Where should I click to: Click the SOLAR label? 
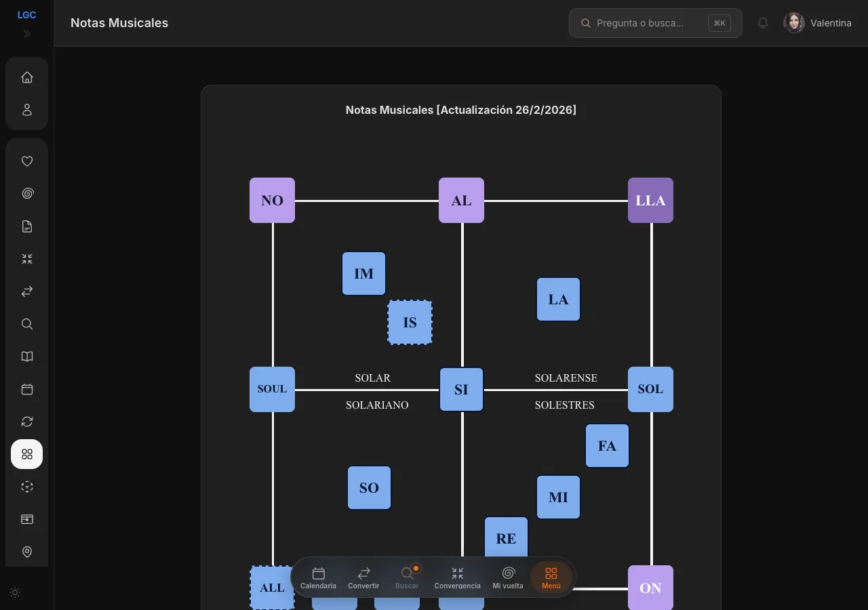[x=373, y=378]
